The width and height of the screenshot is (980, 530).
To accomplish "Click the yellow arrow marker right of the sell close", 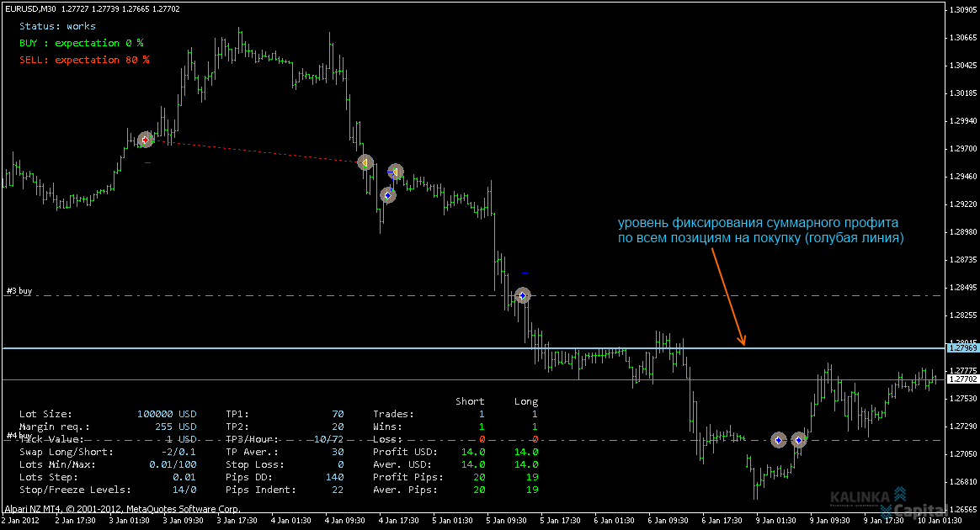I will [395, 172].
